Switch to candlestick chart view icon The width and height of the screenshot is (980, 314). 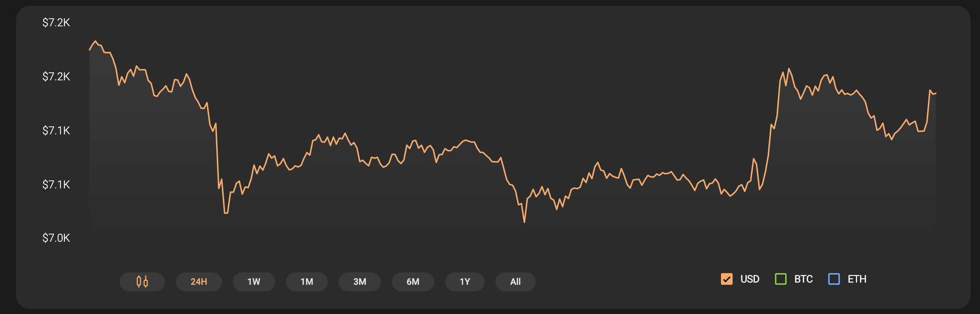click(x=142, y=282)
